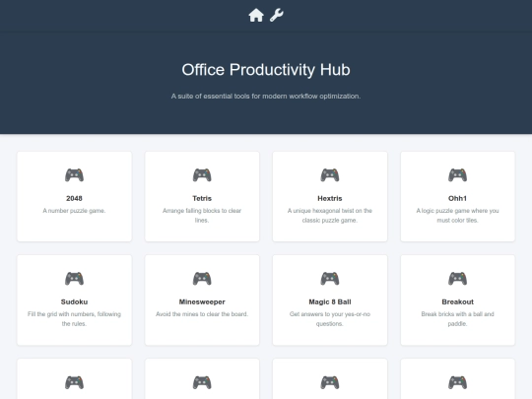The height and width of the screenshot is (399, 532).
Task: Click 'Break bricks with a ball and paddle.'
Action: click(x=458, y=319)
